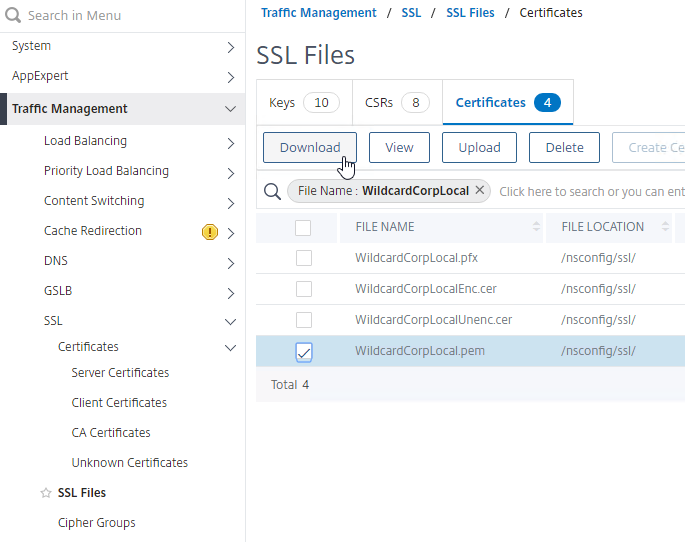
Task: Click the filter search magnifier icon
Action: [271, 191]
